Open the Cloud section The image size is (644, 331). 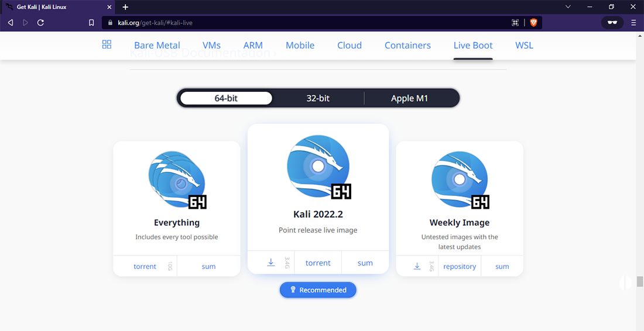[x=350, y=45]
